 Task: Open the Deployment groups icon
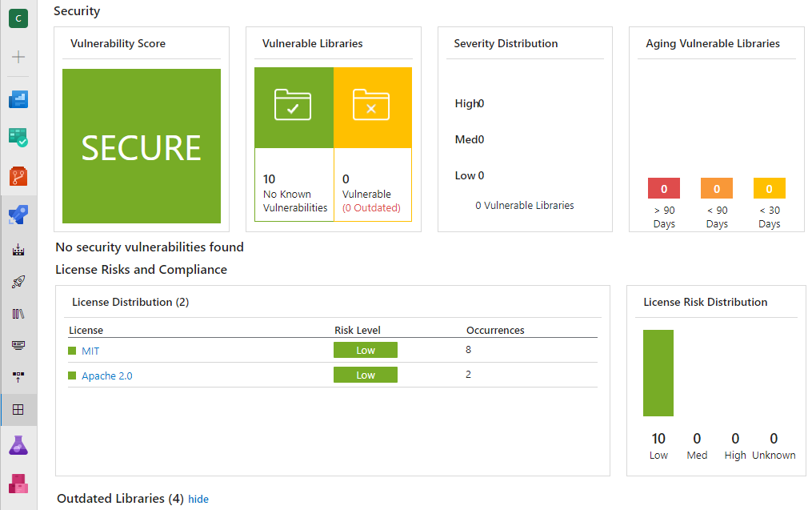click(18, 376)
